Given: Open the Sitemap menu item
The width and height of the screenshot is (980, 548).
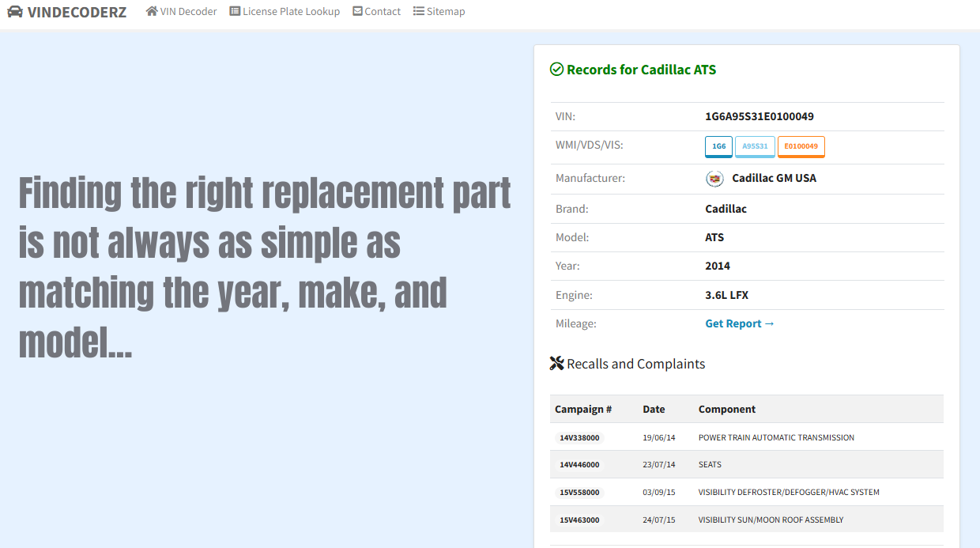Looking at the screenshot, I should (x=439, y=11).
